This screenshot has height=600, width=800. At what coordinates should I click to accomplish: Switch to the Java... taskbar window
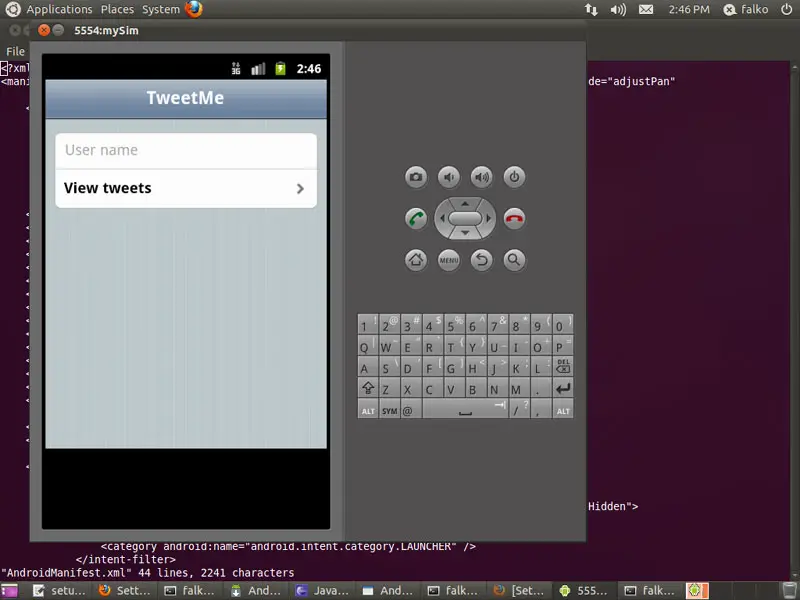coord(323,591)
